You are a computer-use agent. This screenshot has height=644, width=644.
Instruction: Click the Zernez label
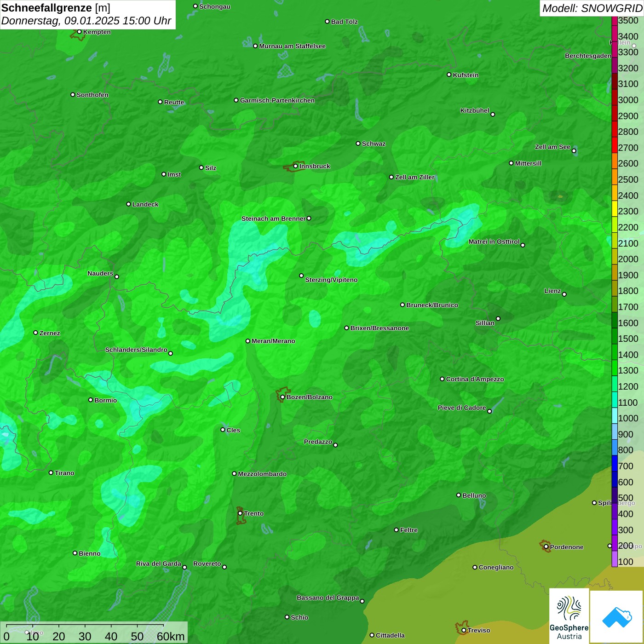click(x=50, y=333)
